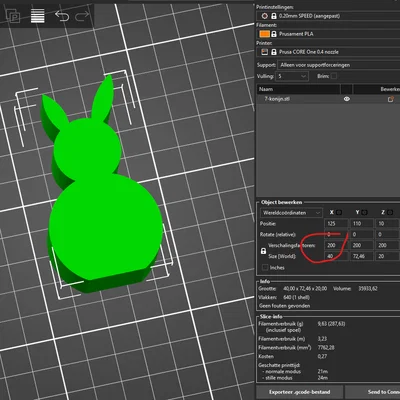Click stille modus time 24m

click(x=322, y=378)
